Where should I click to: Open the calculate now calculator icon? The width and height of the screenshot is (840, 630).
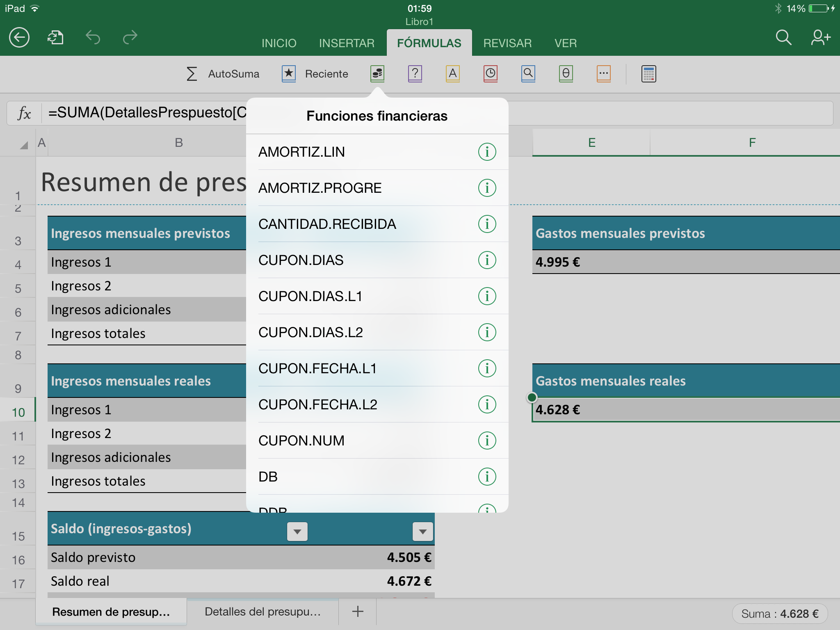[648, 74]
